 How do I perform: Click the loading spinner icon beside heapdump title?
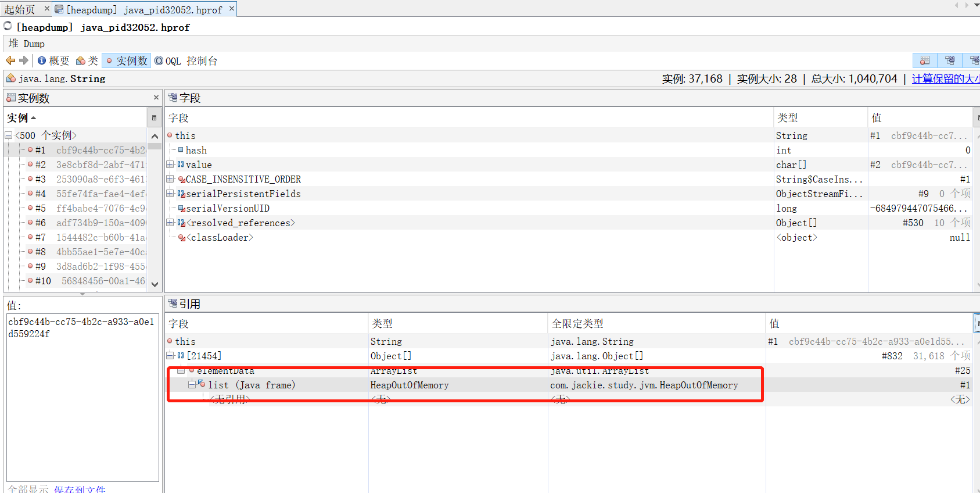click(x=8, y=26)
